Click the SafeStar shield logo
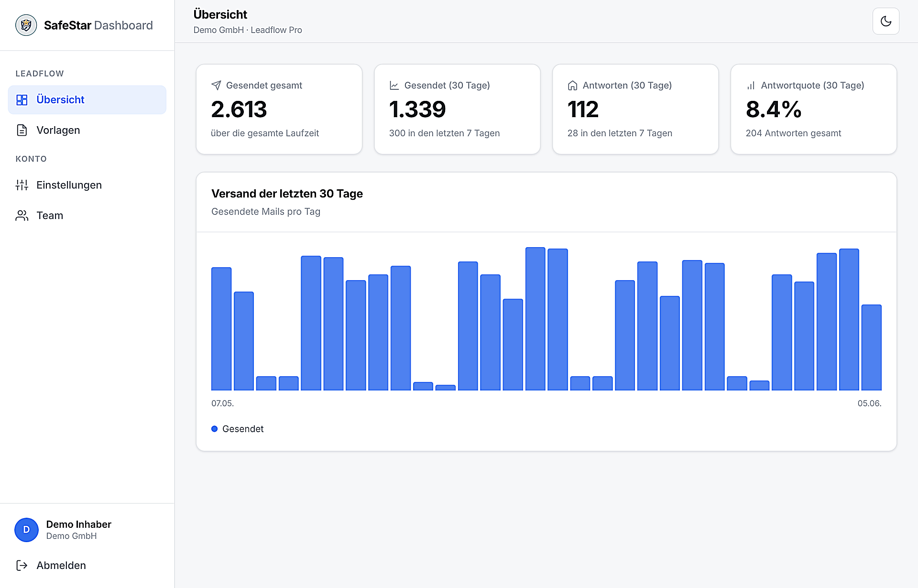Viewport: 918px width, 588px height. (26, 25)
